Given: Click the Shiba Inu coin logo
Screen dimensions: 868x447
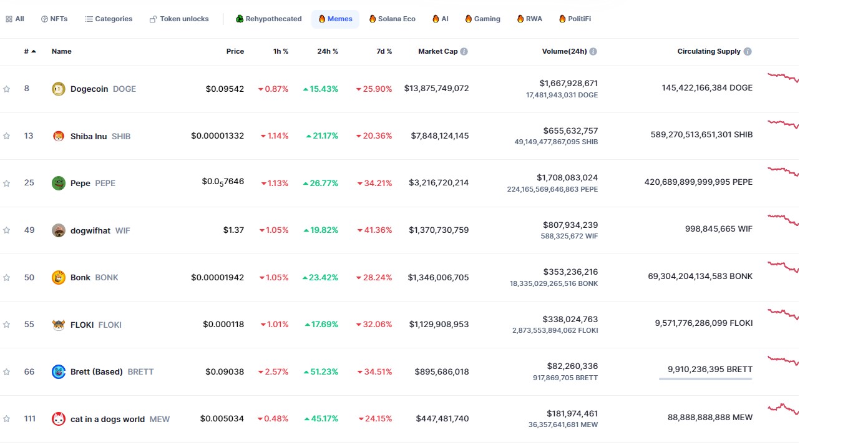Looking at the screenshot, I should click(59, 136).
